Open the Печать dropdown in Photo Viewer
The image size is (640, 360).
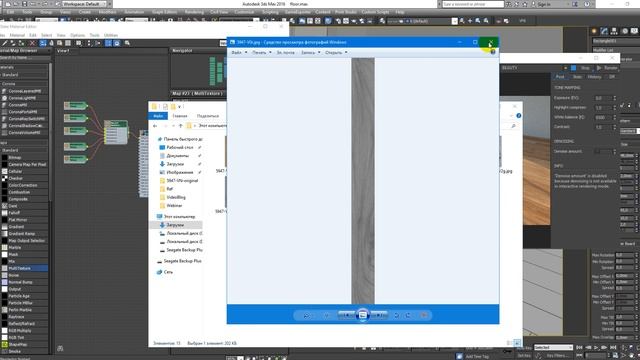tap(262, 53)
